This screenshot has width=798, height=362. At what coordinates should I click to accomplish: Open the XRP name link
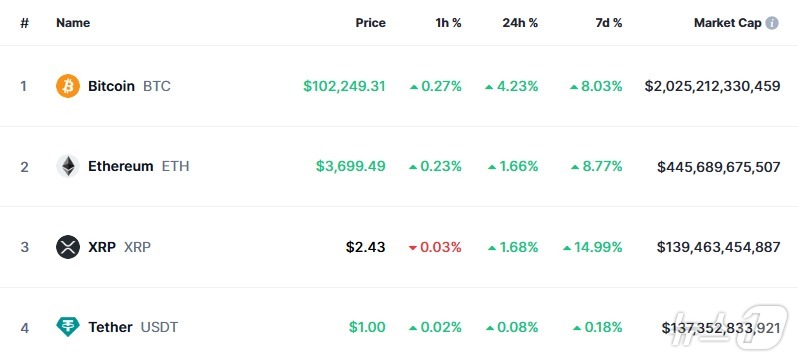click(x=102, y=247)
